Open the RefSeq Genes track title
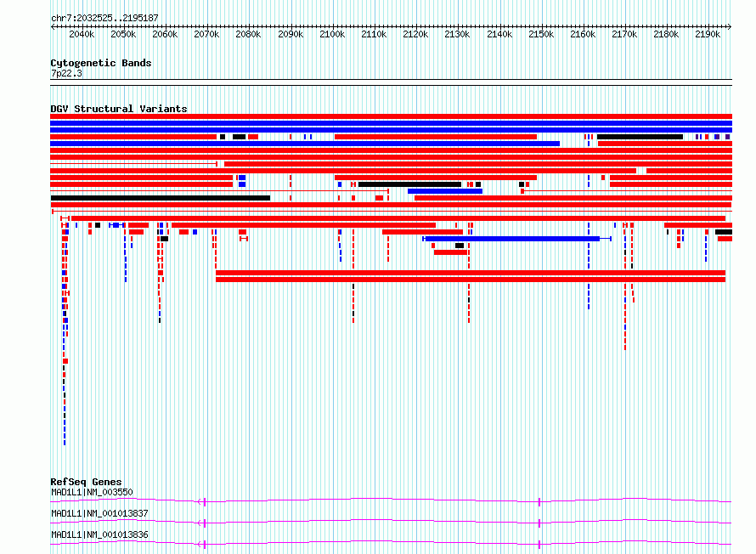 point(86,482)
